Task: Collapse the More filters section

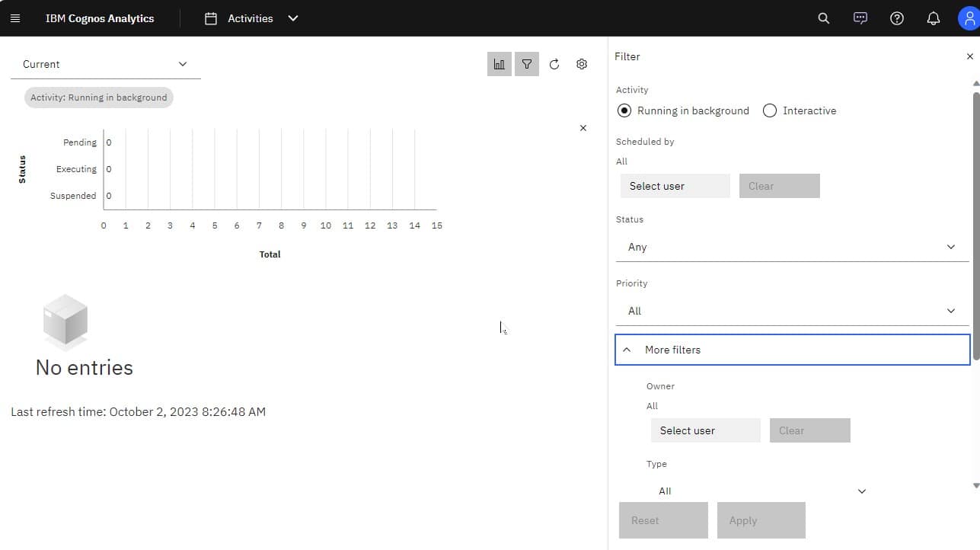Action: click(x=792, y=350)
